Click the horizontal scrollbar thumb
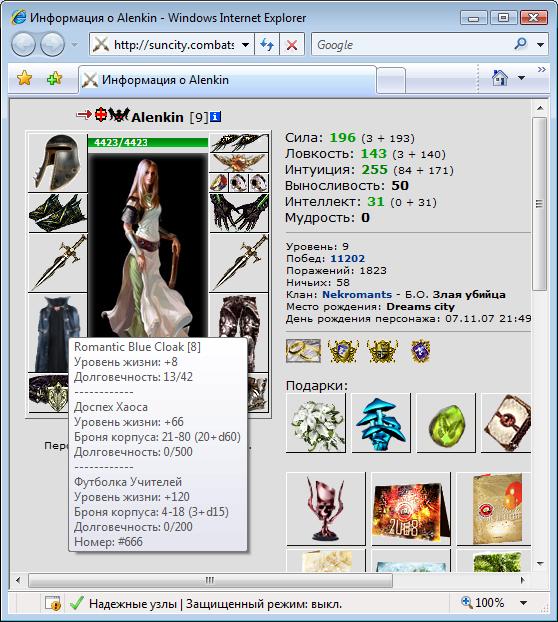Viewport: 558px width, 622px height. (210, 580)
